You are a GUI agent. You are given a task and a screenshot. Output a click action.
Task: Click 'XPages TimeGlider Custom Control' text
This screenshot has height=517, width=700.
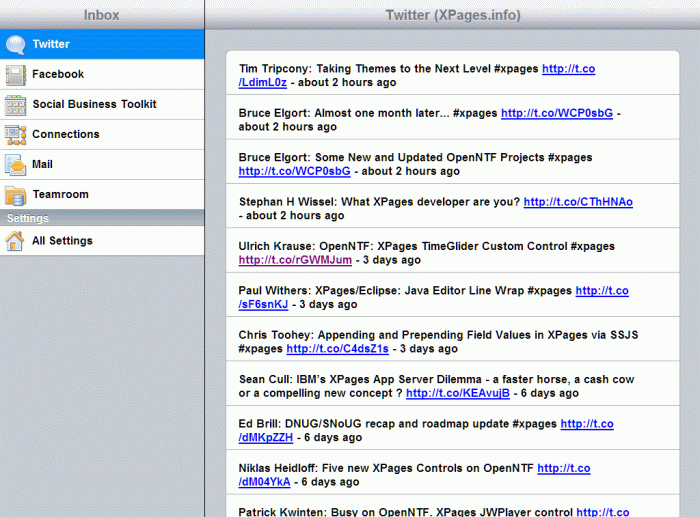(x=472, y=246)
